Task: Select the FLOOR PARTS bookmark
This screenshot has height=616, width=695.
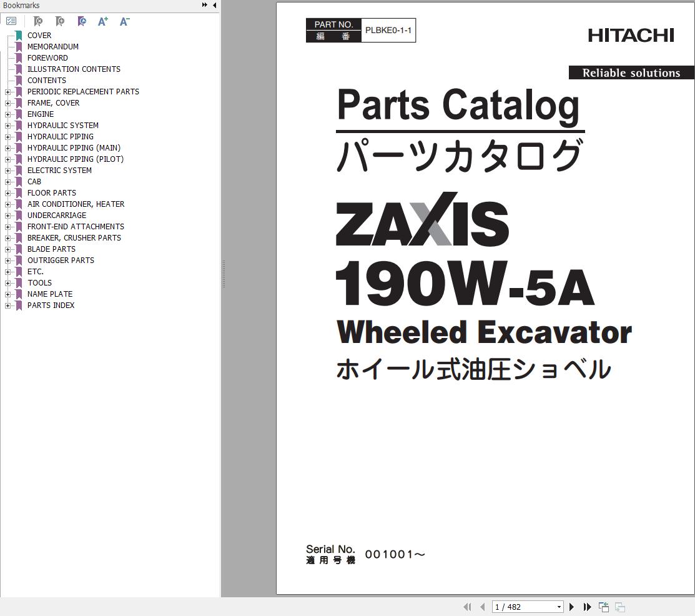Action: [x=51, y=193]
